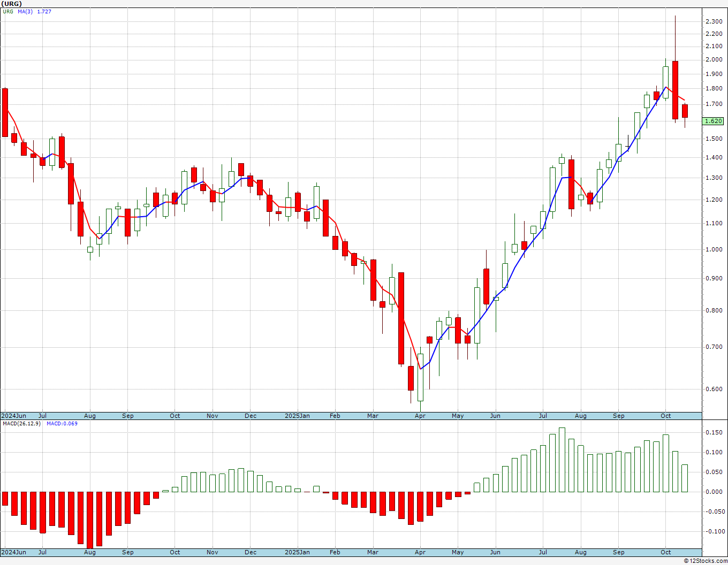Click 2024Jun on the MACD time axis
The width and height of the screenshot is (728, 565).
pos(14,552)
